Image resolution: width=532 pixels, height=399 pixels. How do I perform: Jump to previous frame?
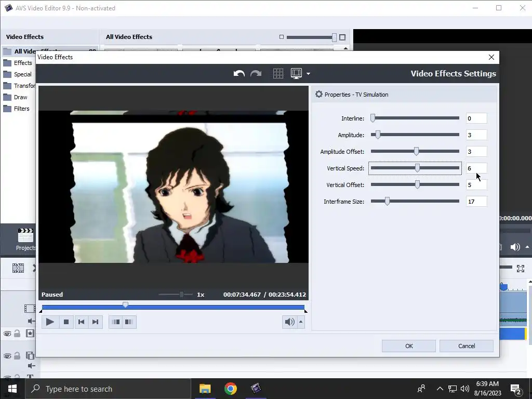pos(81,322)
